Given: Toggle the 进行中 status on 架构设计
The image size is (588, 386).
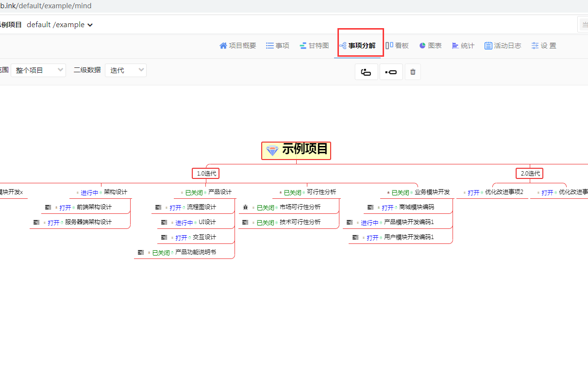Looking at the screenshot, I should [89, 192].
